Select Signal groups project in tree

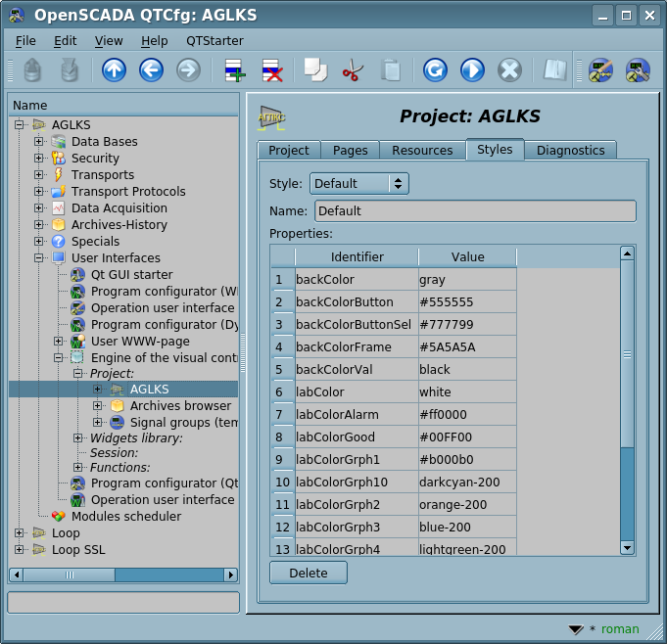(x=183, y=423)
